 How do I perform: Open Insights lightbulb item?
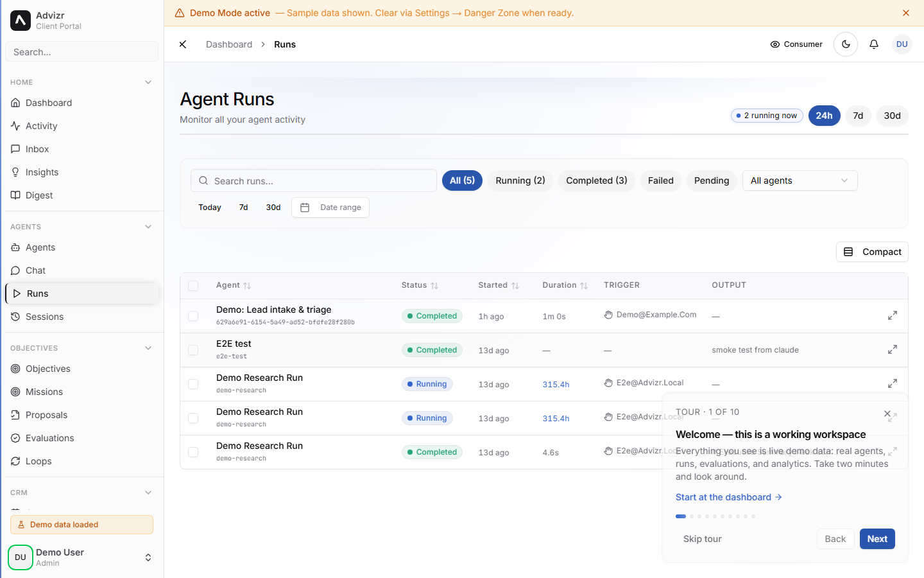pos(81,172)
